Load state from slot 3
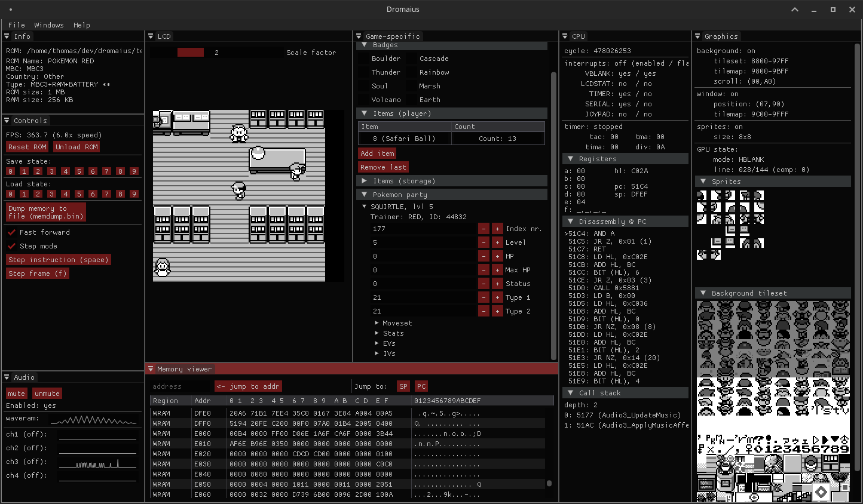Screen dimensions: 863x504 tap(51, 194)
